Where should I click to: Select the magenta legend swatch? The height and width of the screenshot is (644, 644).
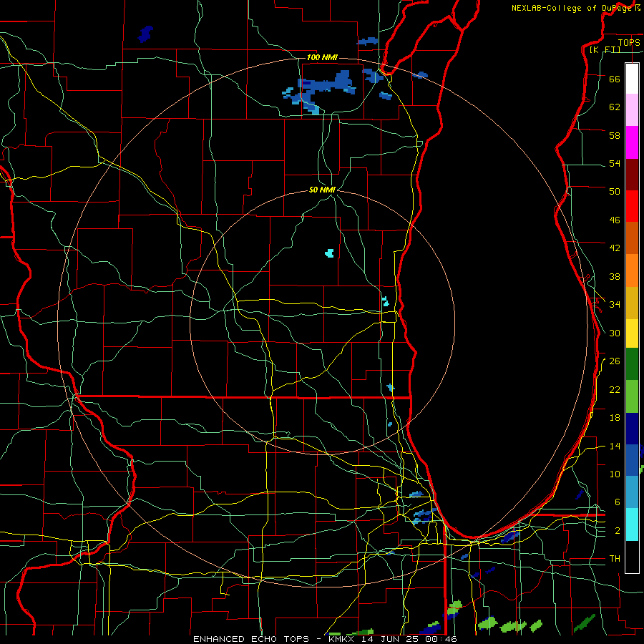632,142
